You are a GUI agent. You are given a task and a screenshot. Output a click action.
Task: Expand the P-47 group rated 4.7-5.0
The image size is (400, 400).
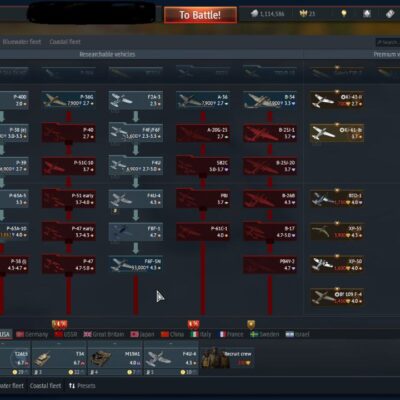(69, 265)
